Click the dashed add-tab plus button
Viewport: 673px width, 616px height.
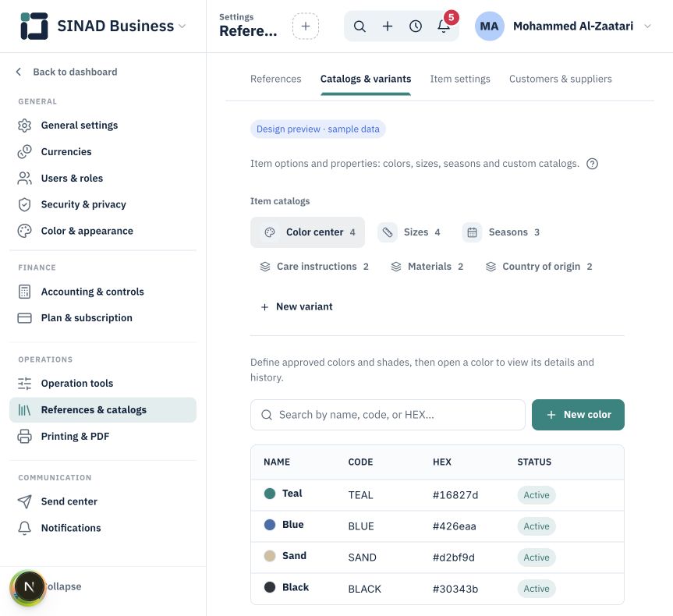(306, 27)
